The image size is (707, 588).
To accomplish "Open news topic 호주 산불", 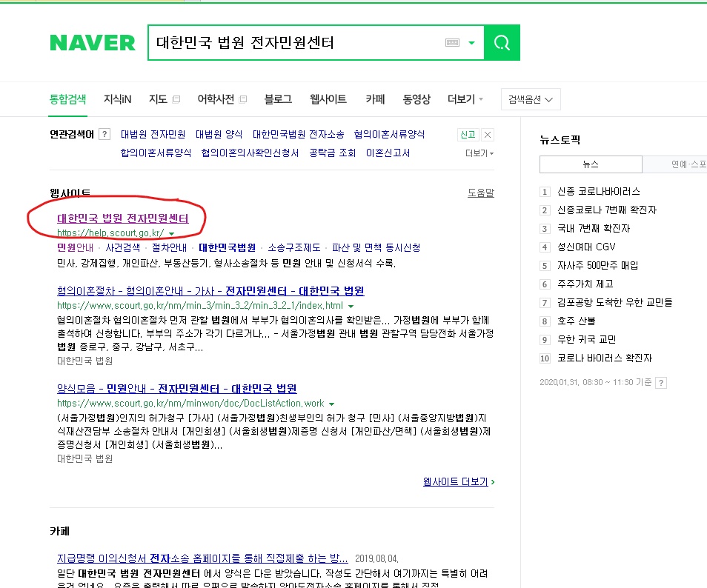I will tap(577, 321).
